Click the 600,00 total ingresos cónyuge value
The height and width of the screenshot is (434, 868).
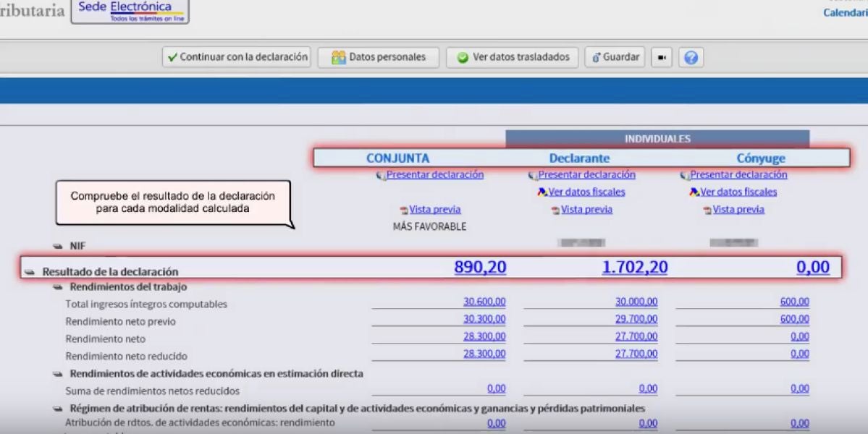794,302
